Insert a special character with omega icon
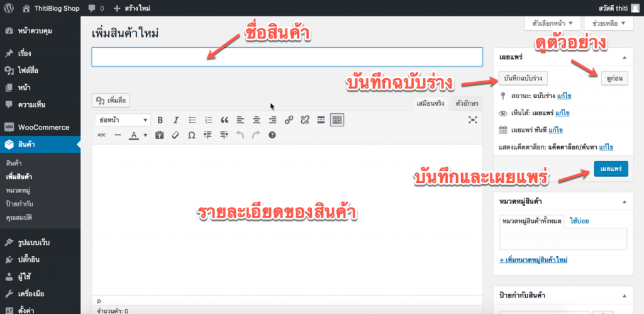Viewport: 644px width, 314px height. (191, 135)
